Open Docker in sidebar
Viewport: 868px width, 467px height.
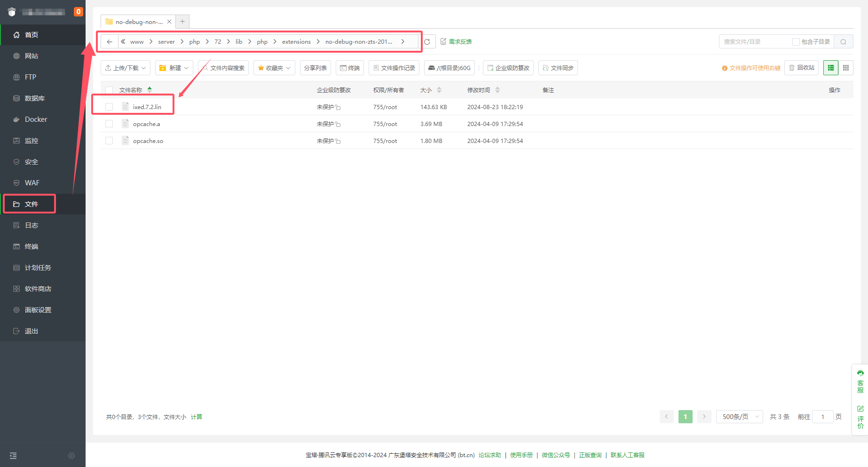pyautogui.click(x=43, y=119)
